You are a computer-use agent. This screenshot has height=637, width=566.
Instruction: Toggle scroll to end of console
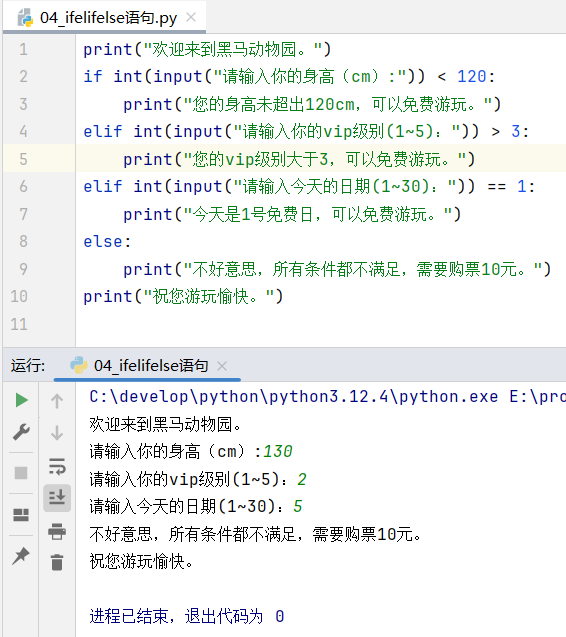57,498
